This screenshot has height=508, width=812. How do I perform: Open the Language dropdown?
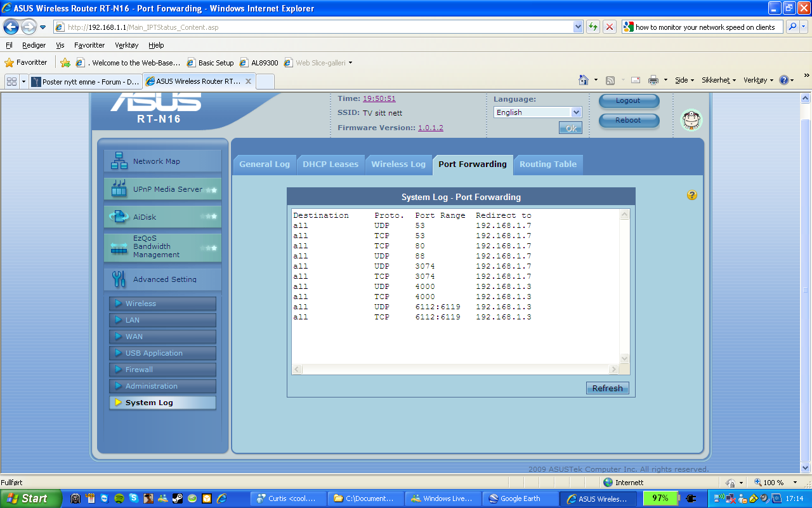tap(538, 112)
